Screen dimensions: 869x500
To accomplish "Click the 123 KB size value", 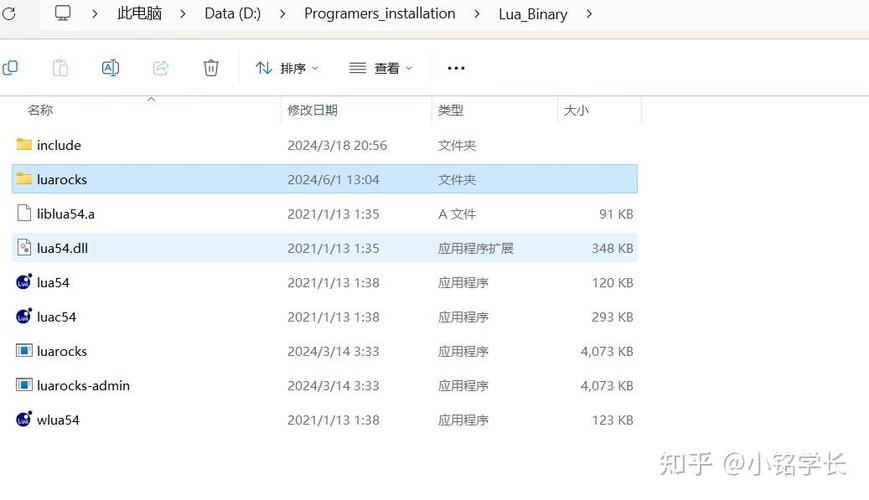I will tap(612, 420).
